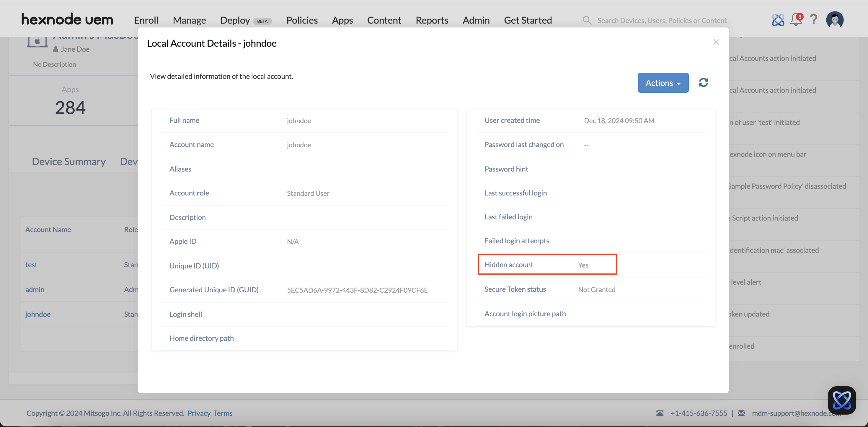Click the Password last changed on label
The image size is (868, 427).
524,145
